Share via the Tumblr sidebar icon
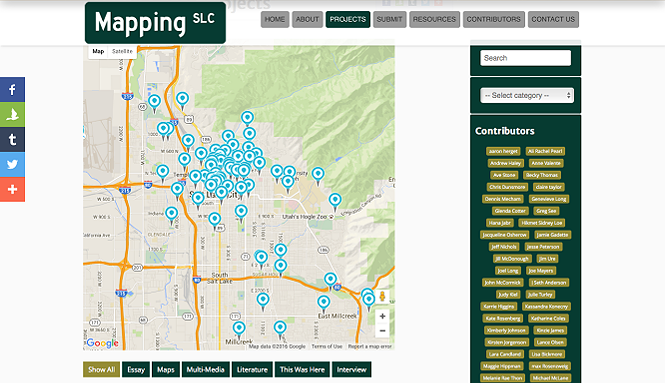The height and width of the screenshot is (383, 665). point(12,140)
